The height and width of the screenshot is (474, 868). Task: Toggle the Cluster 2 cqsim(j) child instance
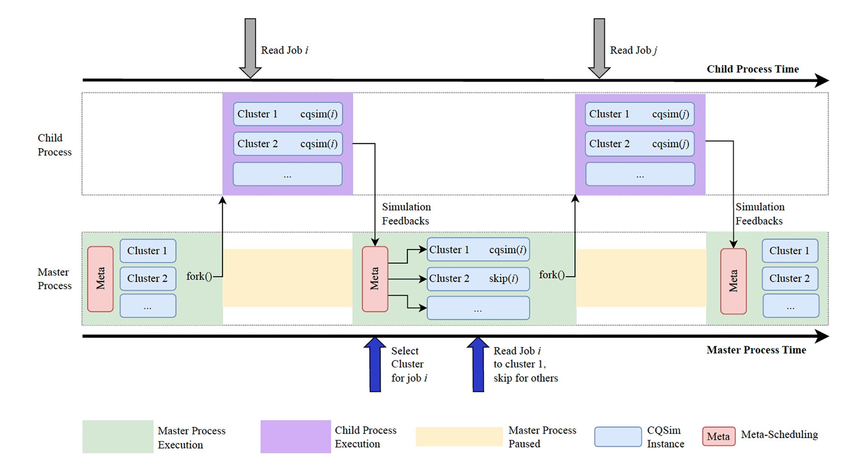[x=640, y=144]
